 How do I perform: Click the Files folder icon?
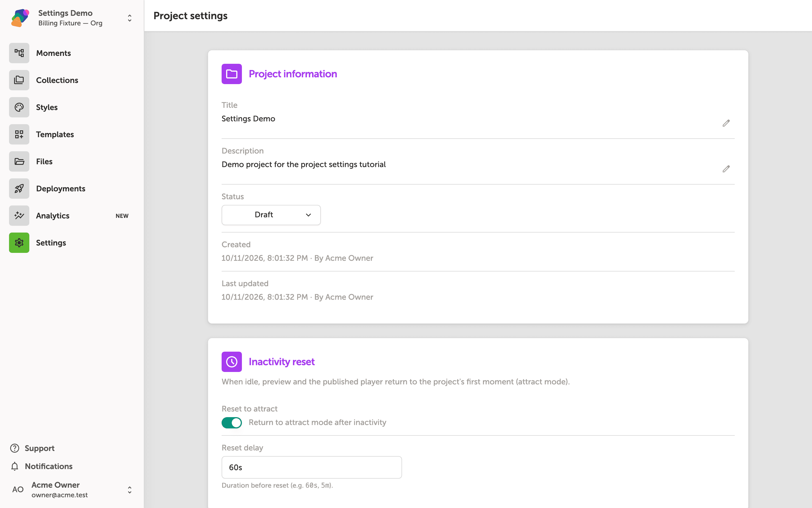(x=19, y=162)
